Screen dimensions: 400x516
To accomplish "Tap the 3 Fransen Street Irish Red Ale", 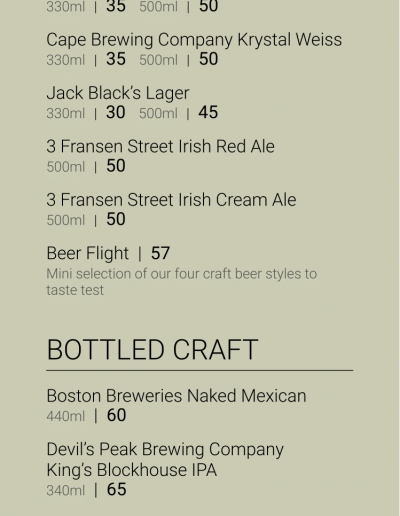I will 160,146.
